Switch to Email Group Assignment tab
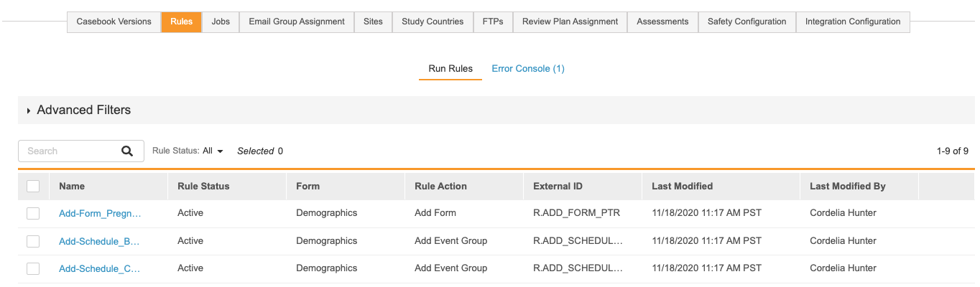 [x=297, y=22]
